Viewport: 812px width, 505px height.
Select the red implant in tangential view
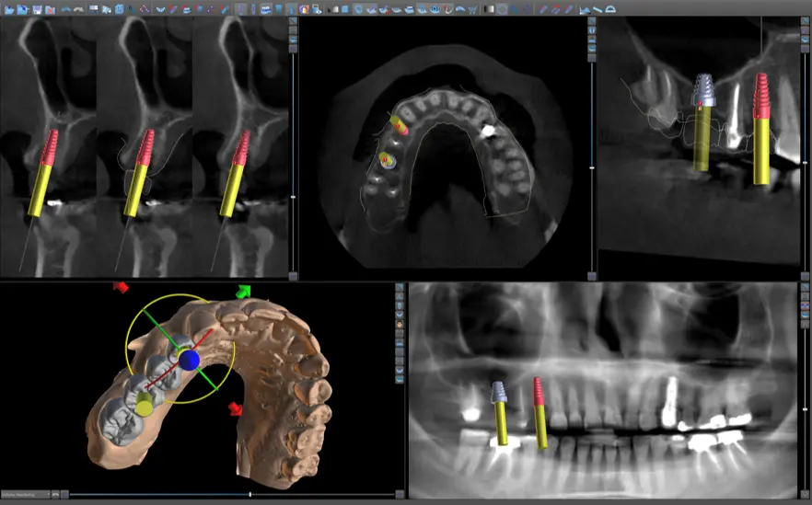point(760,129)
